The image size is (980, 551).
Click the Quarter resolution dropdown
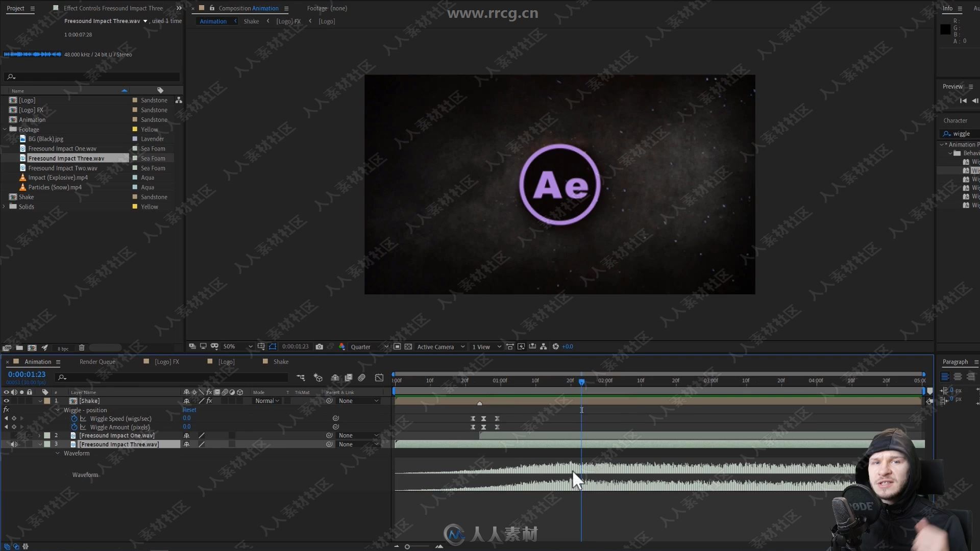[x=368, y=346]
